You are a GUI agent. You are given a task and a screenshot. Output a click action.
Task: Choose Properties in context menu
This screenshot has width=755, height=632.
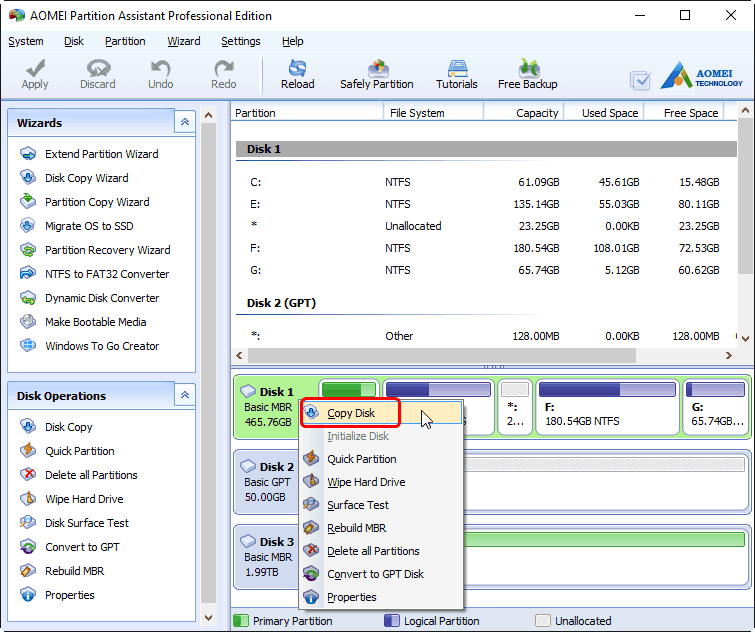[381, 597]
